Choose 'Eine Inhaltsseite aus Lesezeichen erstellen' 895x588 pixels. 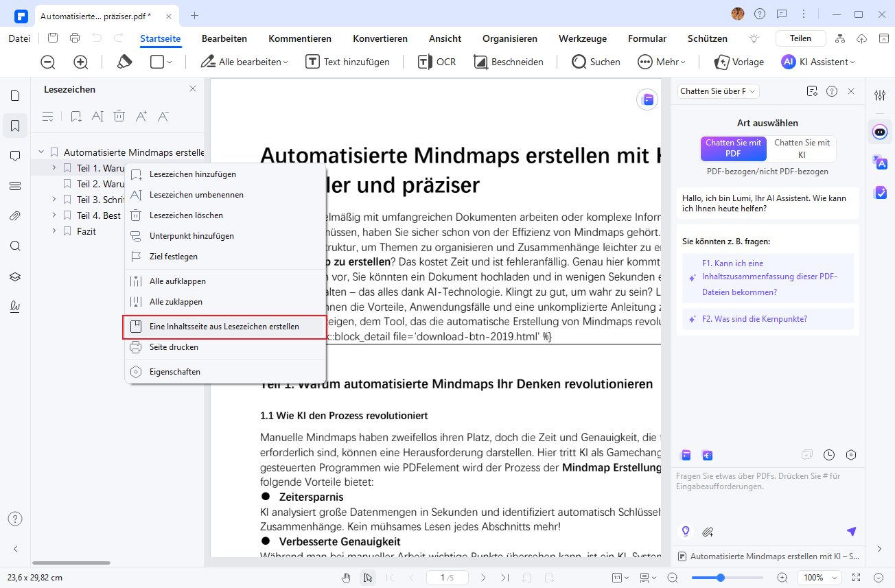[225, 327]
